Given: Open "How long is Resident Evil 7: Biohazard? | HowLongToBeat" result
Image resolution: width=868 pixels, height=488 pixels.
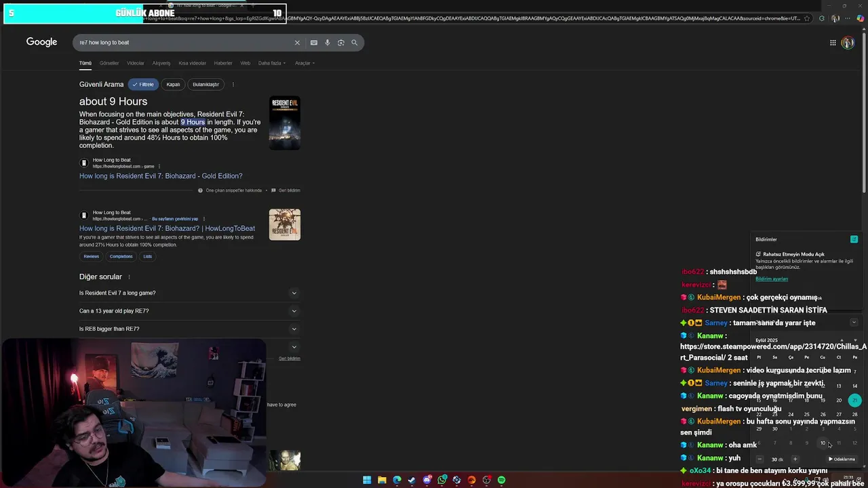Looking at the screenshot, I should 167,228.
